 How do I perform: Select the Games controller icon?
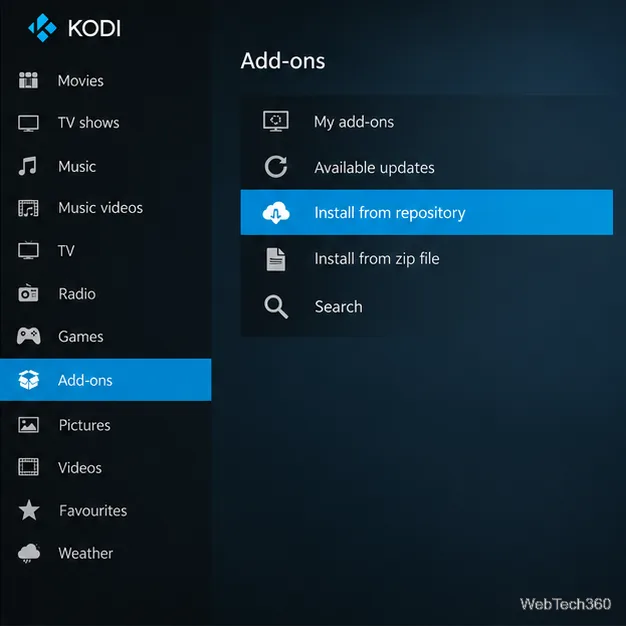point(28,336)
